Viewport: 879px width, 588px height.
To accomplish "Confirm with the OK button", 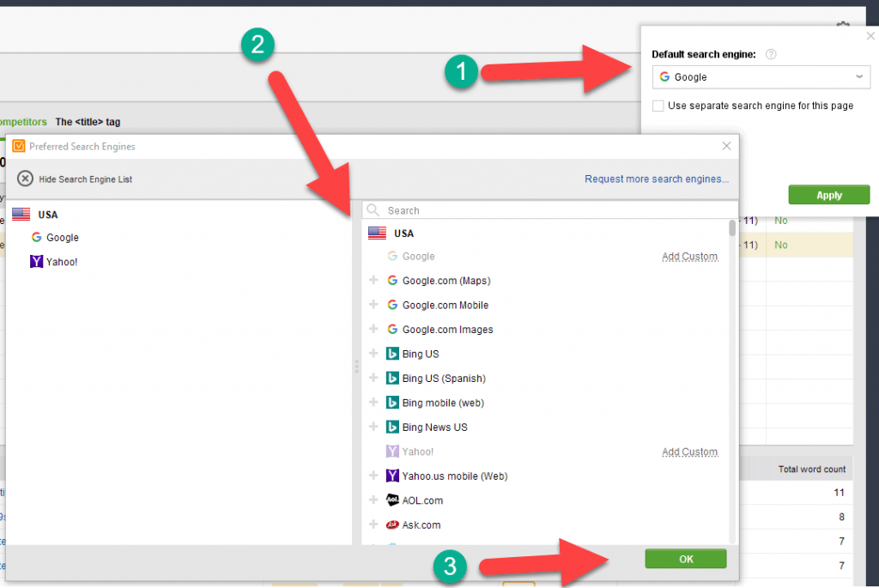I will [x=685, y=558].
